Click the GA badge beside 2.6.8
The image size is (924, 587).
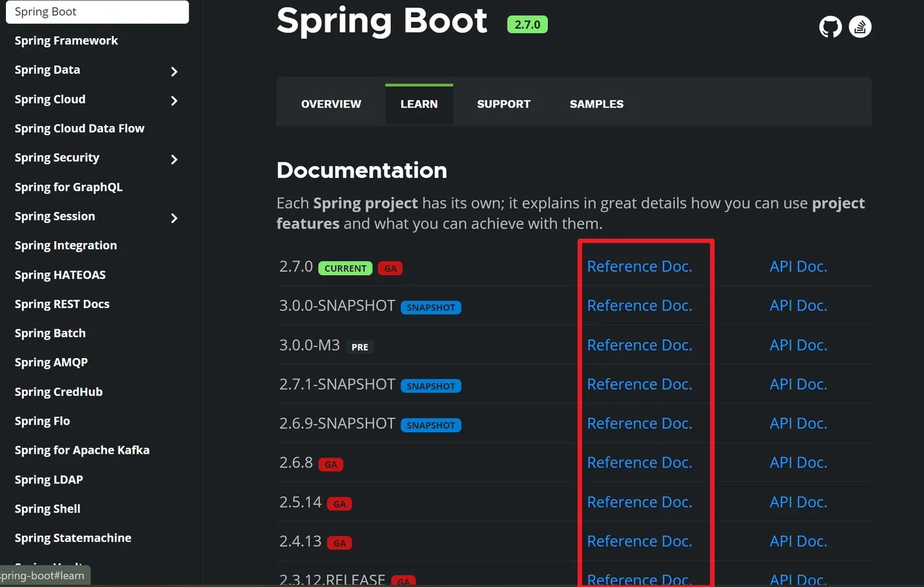click(x=331, y=464)
